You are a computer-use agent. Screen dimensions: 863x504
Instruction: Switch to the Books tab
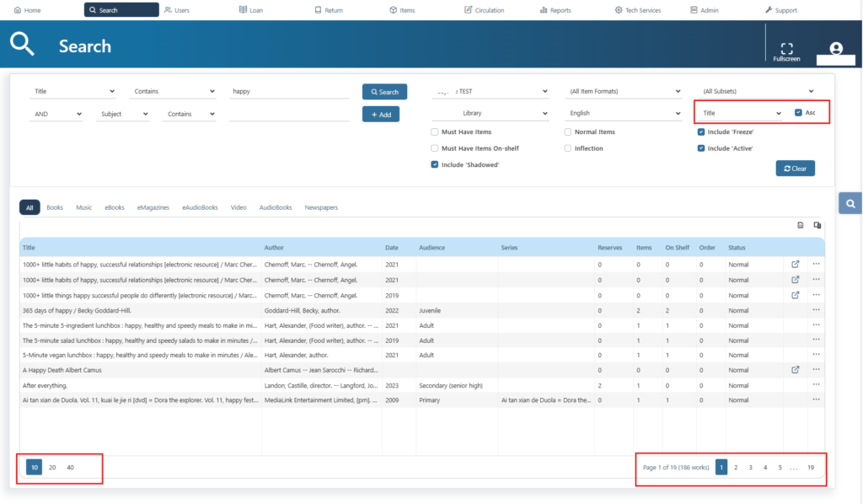pos(55,207)
